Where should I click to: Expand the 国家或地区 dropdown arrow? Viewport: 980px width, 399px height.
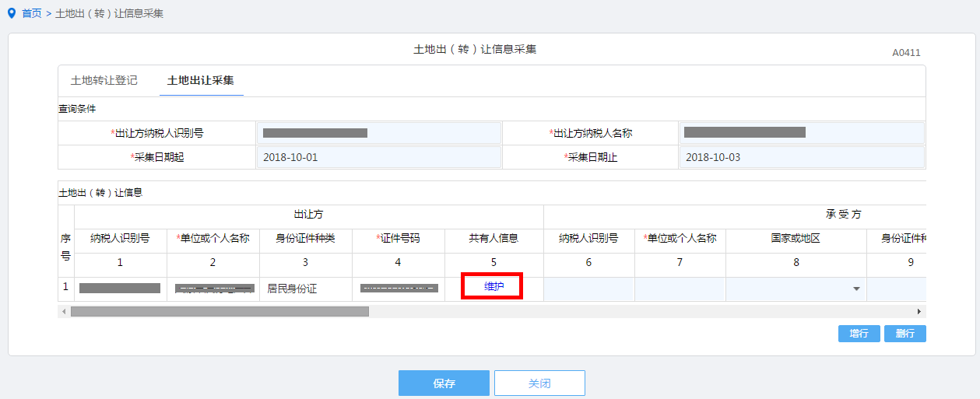point(856,289)
